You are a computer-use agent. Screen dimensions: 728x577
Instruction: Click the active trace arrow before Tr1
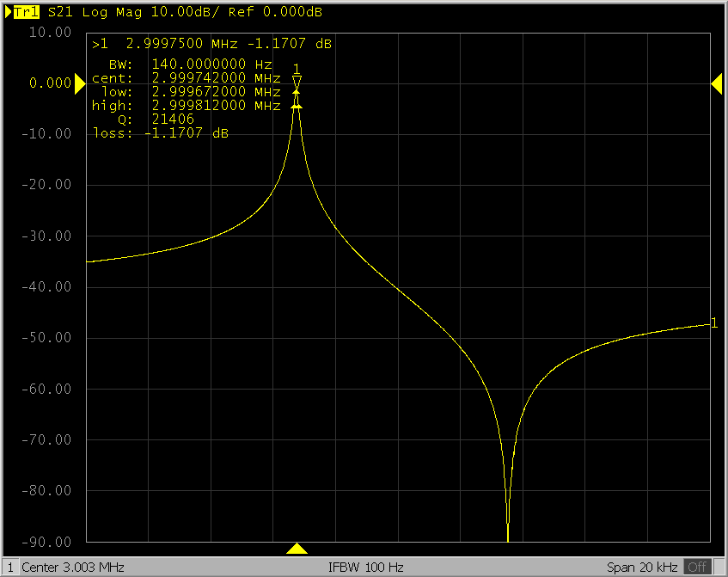coord(9,13)
